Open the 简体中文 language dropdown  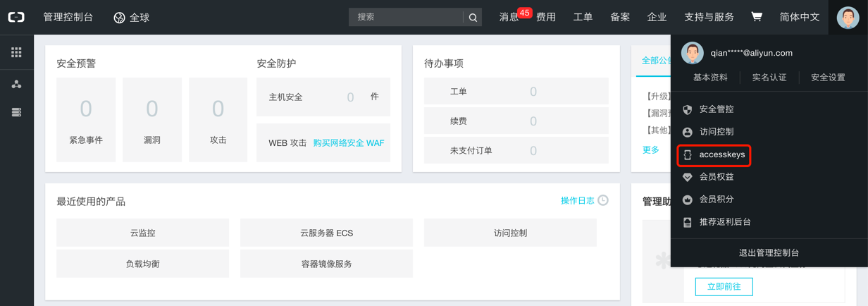point(800,17)
